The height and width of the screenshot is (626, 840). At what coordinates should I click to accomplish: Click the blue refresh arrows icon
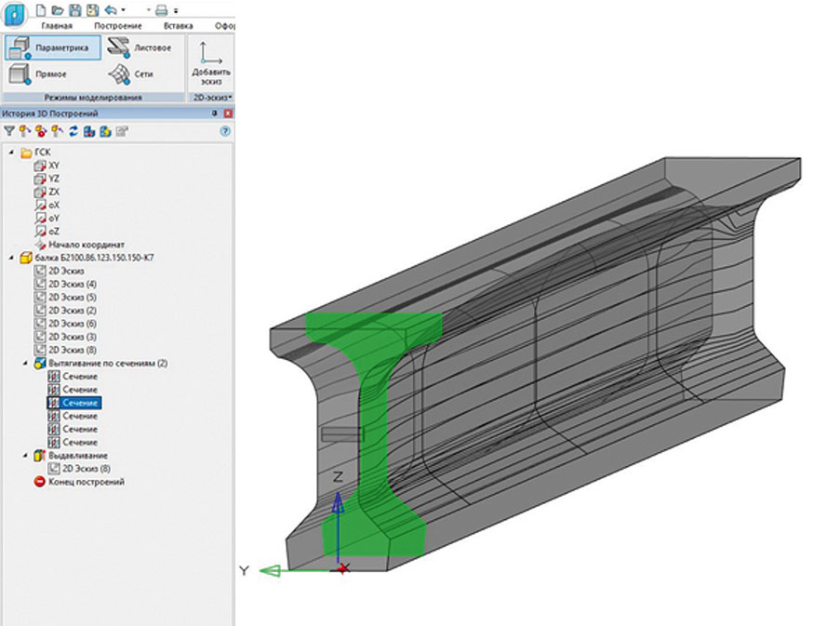pyautogui.click(x=73, y=131)
